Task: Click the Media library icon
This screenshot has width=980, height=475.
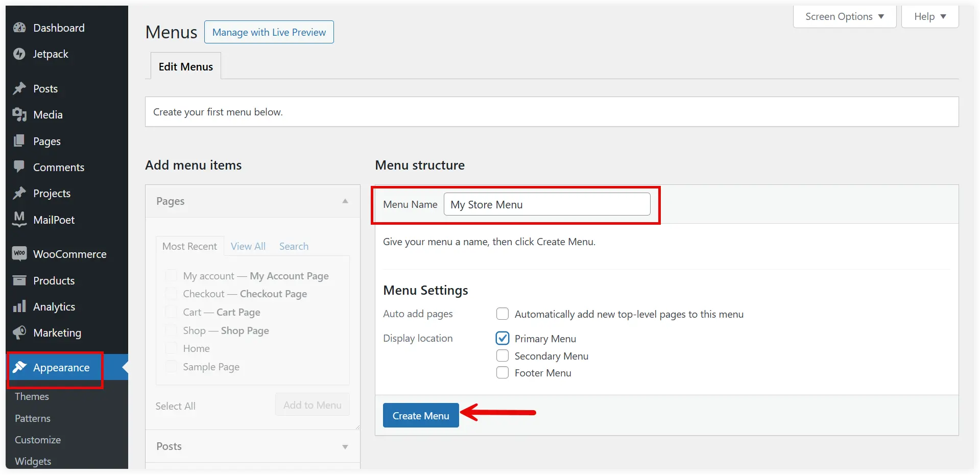Action: tap(19, 115)
